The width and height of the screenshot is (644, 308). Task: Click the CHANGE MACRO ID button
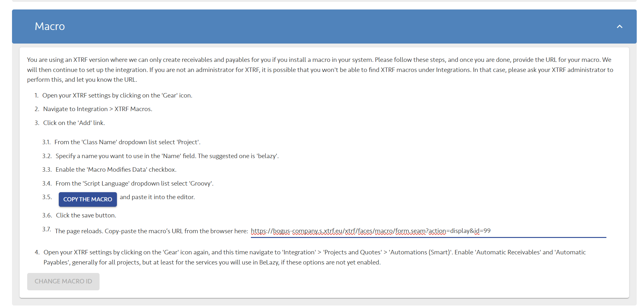click(x=63, y=281)
